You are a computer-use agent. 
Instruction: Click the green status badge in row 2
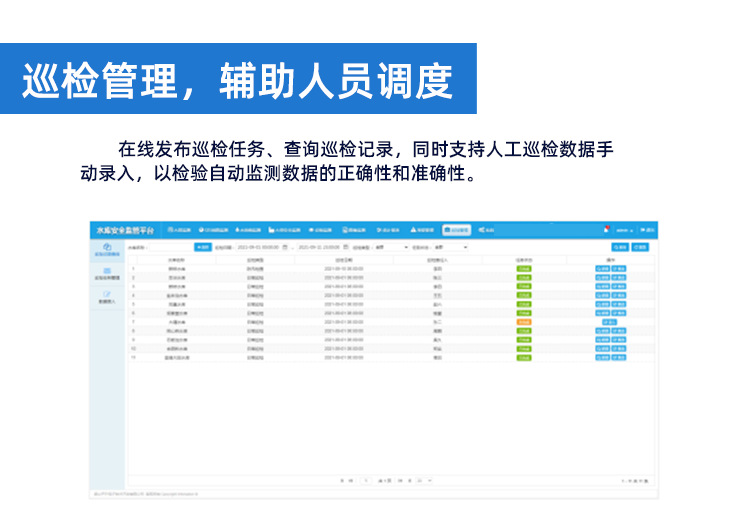click(524, 277)
